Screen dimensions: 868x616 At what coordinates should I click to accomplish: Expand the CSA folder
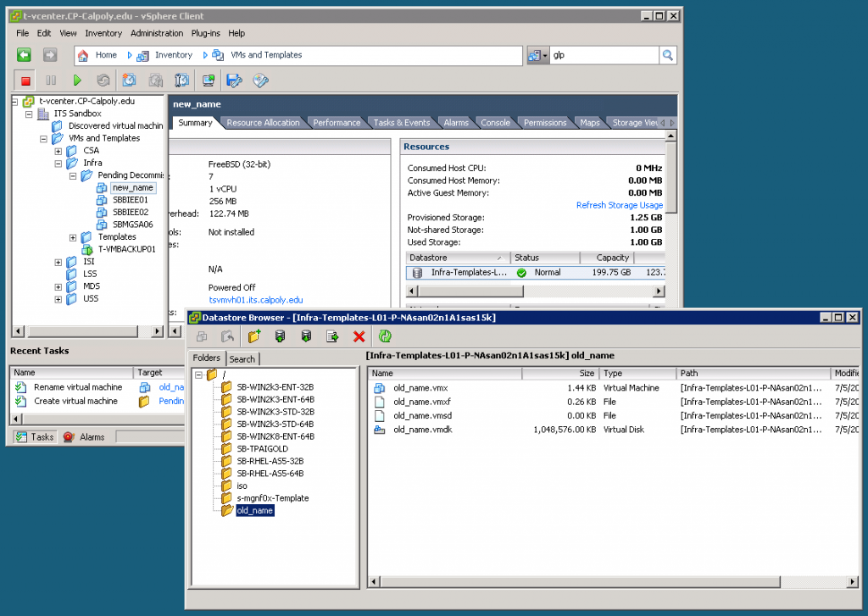(x=58, y=151)
